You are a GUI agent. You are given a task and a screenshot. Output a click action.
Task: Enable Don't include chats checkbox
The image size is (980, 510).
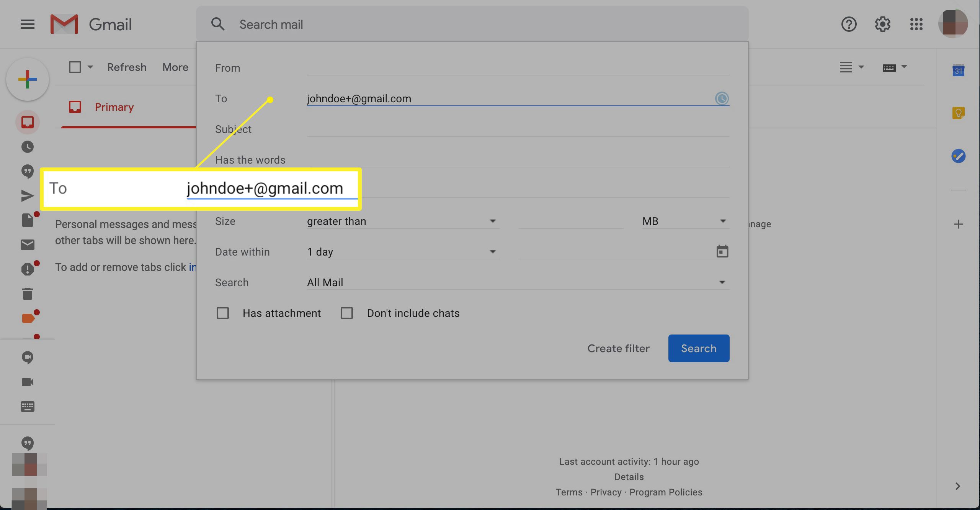[x=347, y=312]
